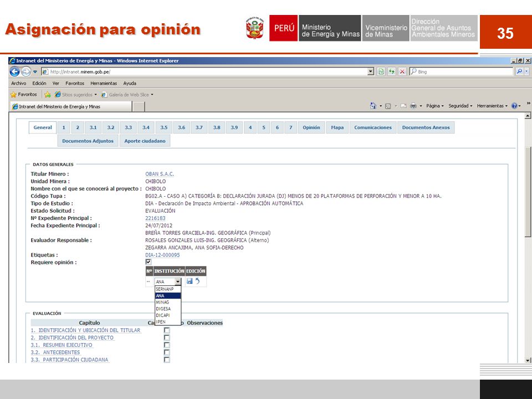Click the Compatibility View icon in address bar
This screenshot has width=532, height=399.
(x=381, y=71)
